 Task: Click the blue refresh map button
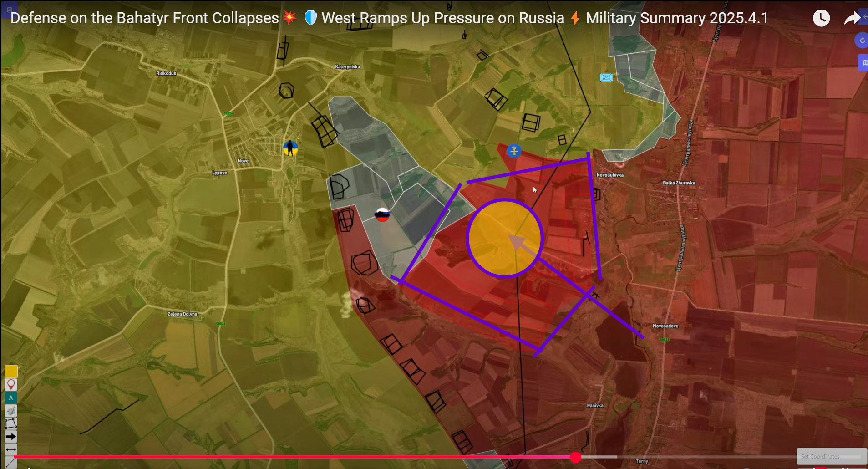(x=862, y=41)
